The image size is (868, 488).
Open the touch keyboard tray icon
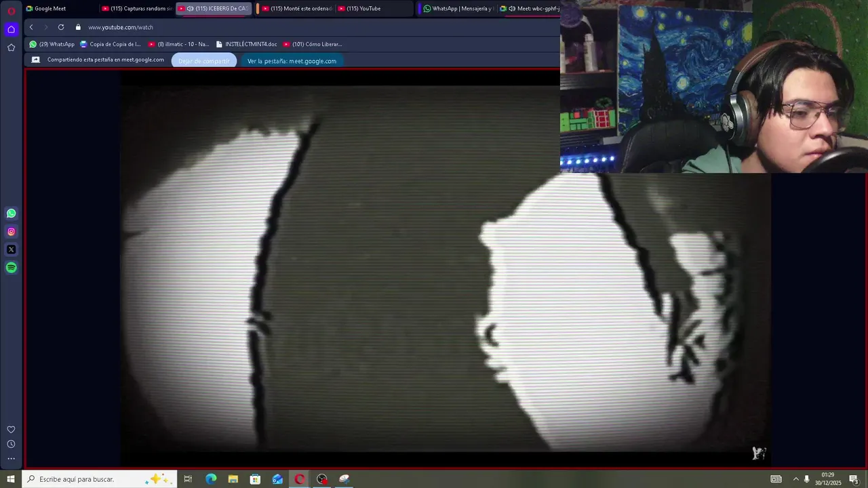pos(776,479)
